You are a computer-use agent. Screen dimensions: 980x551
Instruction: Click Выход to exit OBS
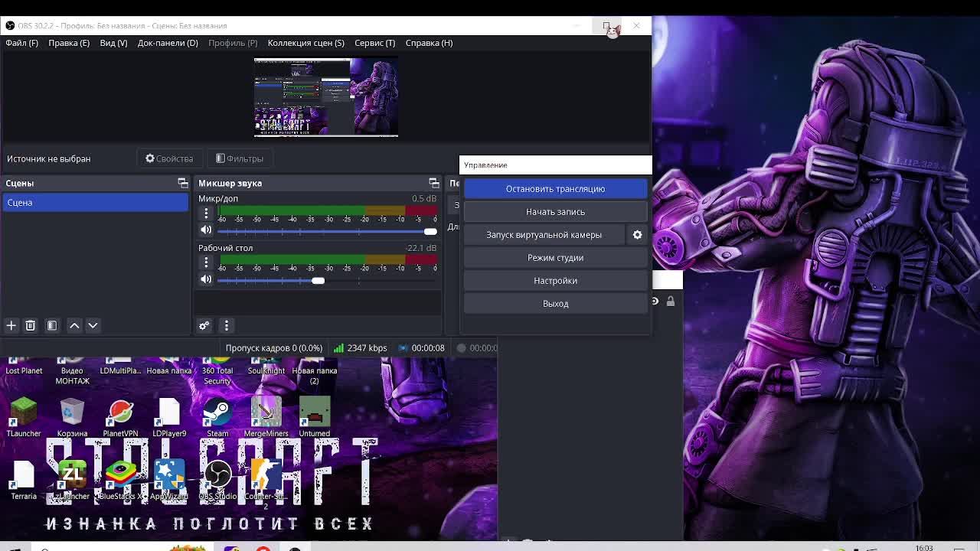pos(555,303)
